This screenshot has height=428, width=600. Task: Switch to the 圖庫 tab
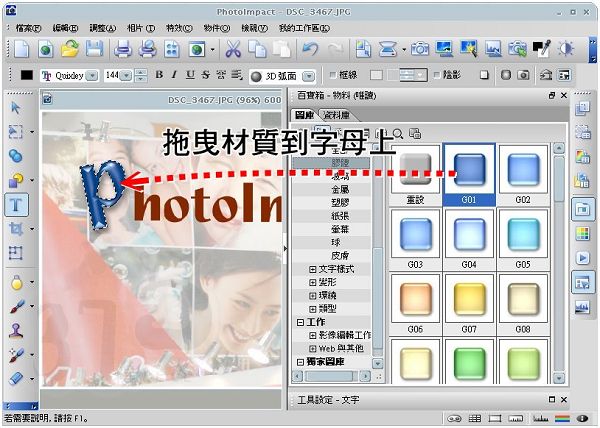coord(305,115)
